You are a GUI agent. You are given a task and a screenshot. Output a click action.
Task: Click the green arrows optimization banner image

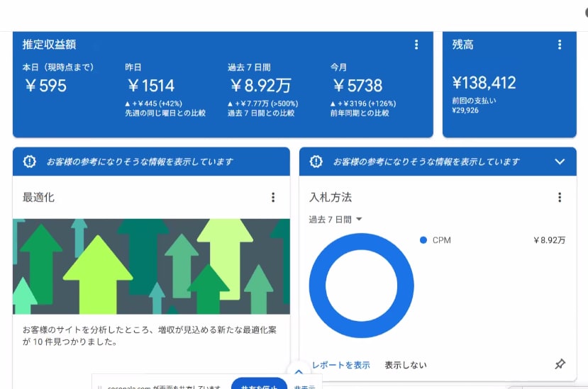click(x=151, y=266)
